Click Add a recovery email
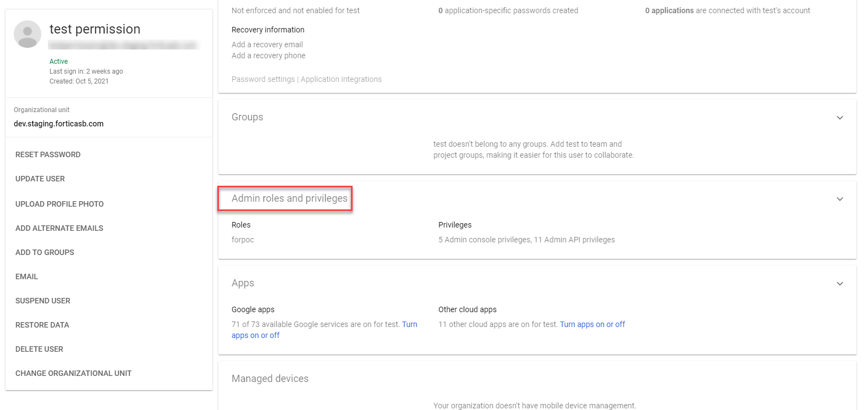Screen dimensions: 868x410 click(x=267, y=44)
